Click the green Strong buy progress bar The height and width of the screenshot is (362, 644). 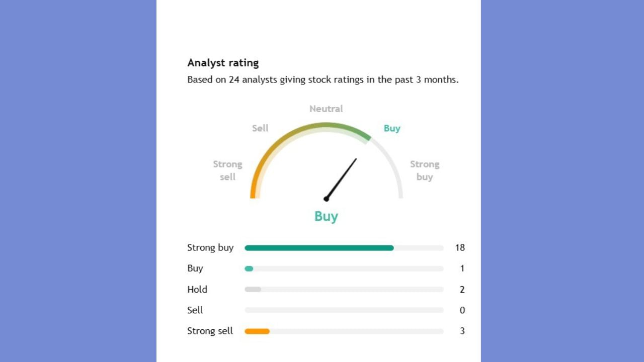[x=319, y=248]
